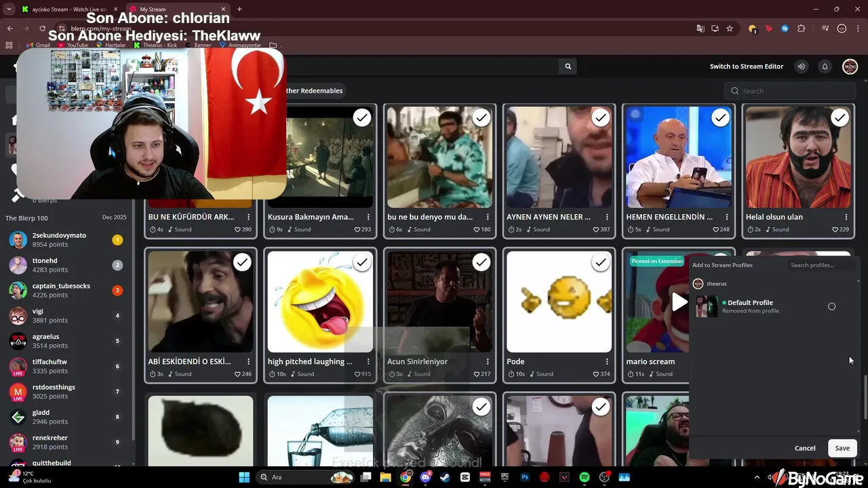Screen dimensions: 868x488
Task: Open the browser apps grid icon in bookmarks bar
Action: tap(9, 45)
